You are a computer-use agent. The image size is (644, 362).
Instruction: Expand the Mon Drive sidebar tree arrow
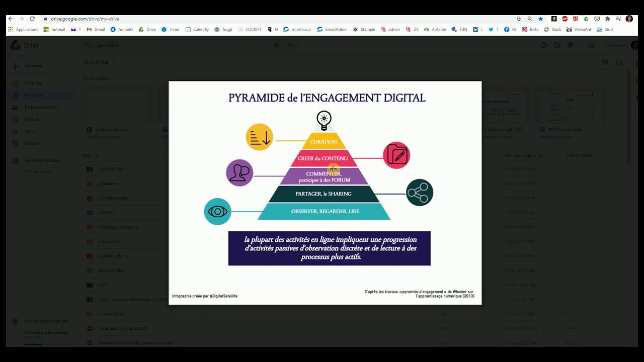(x=8, y=95)
